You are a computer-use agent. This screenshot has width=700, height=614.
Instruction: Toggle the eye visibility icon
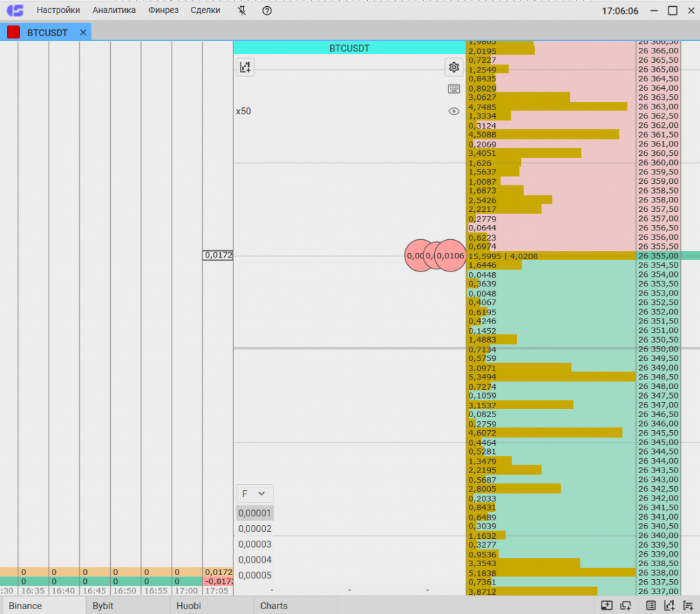point(454,111)
